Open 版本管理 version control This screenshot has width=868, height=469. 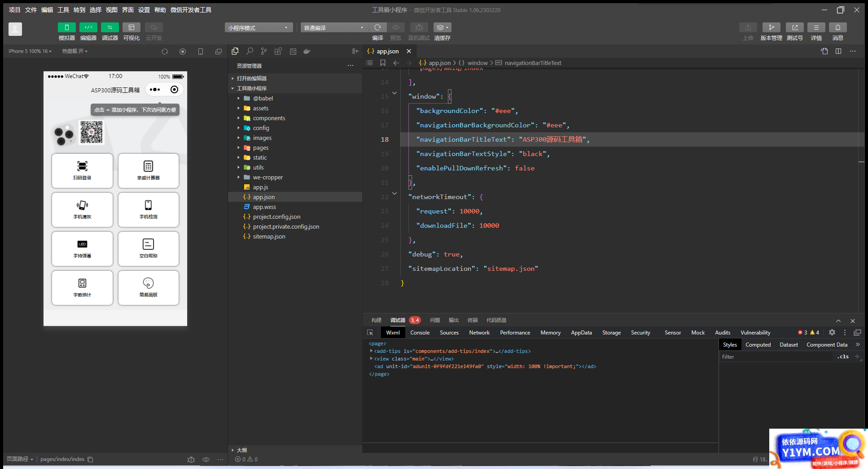pos(772,27)
